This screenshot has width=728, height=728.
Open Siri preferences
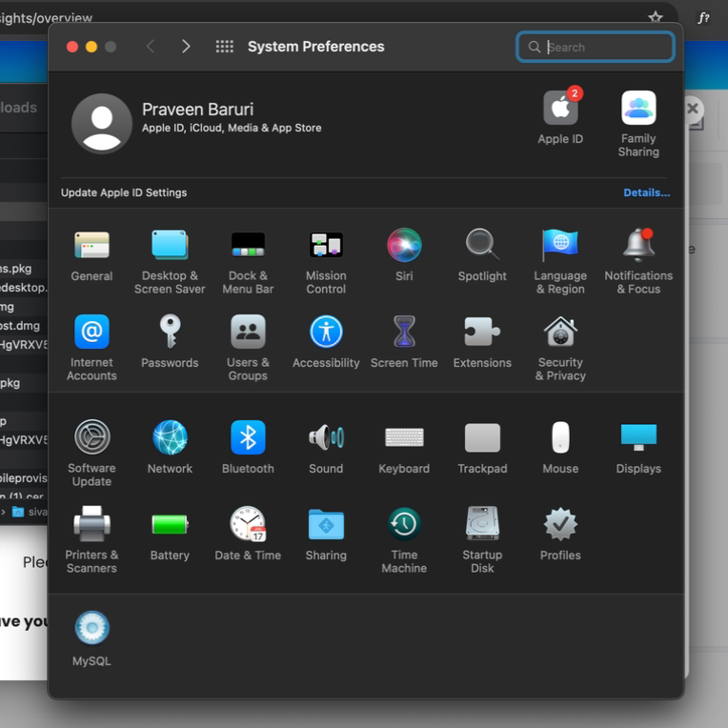click(x=404, y=254)
